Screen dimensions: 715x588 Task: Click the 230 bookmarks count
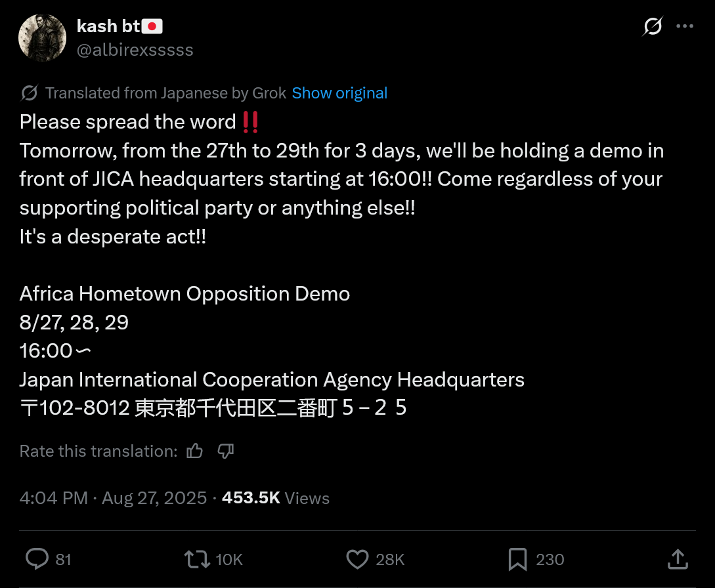coord(550,559)
